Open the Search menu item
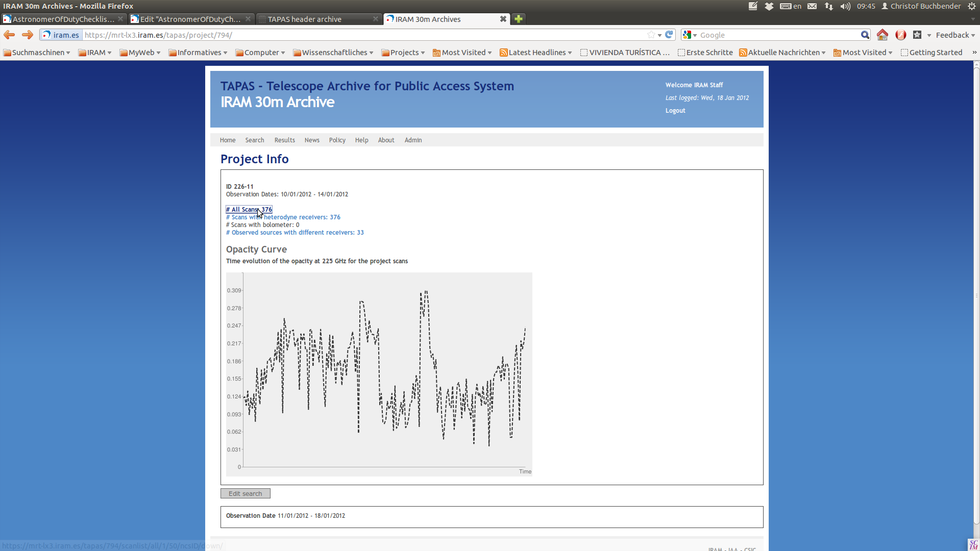980x551 pixels. click(x=254, y=140)
